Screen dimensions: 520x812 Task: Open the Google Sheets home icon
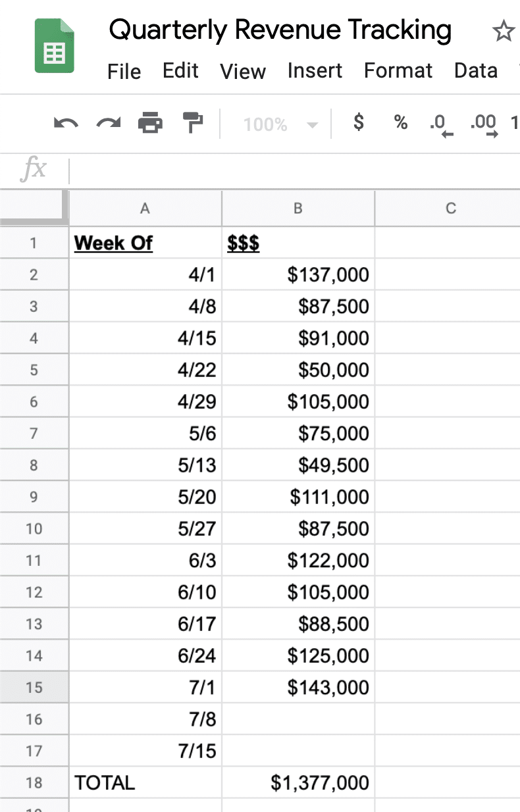click(x=55, y=45)
